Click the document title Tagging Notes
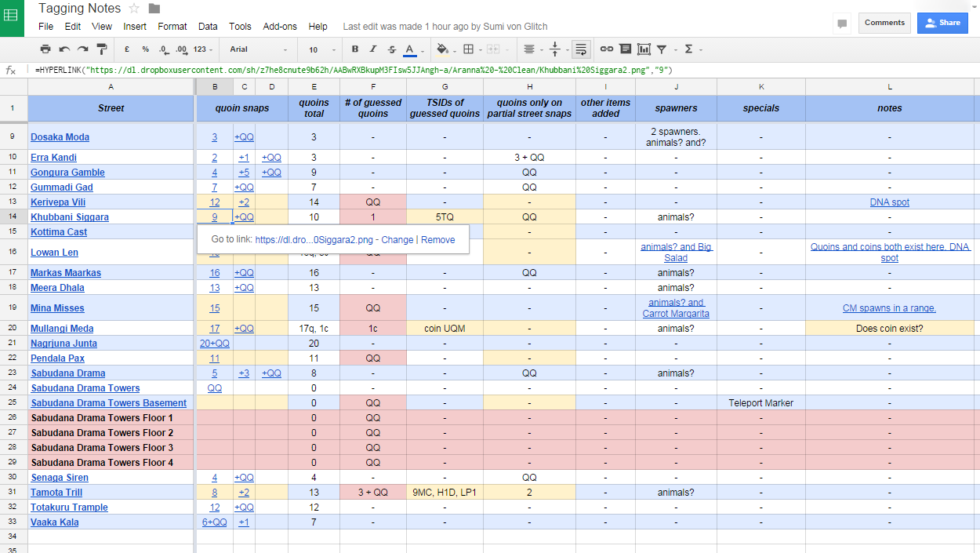980x553 pixels. point(79,9)
